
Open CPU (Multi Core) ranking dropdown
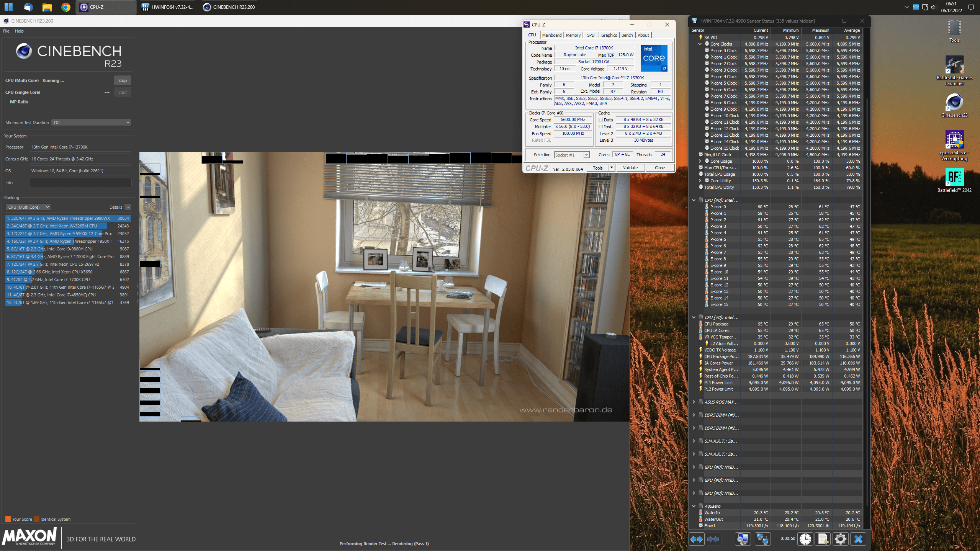[x=28, y=207]
